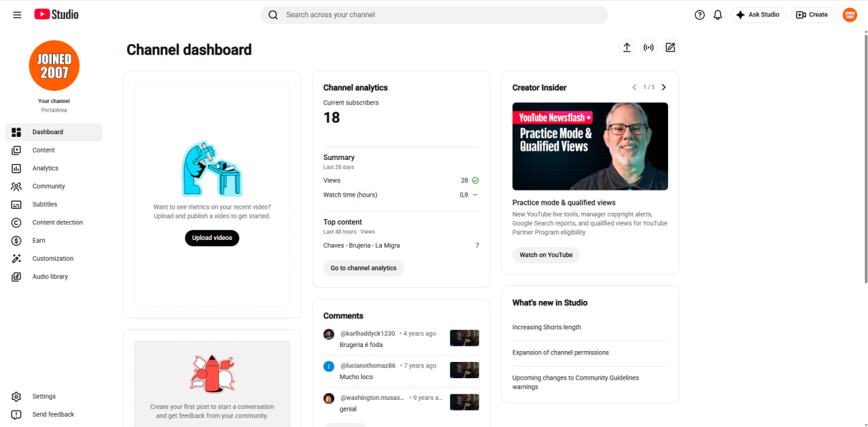Click the @karlhaddyck1230 username
The image size is (868, 427).
point(368,333)
